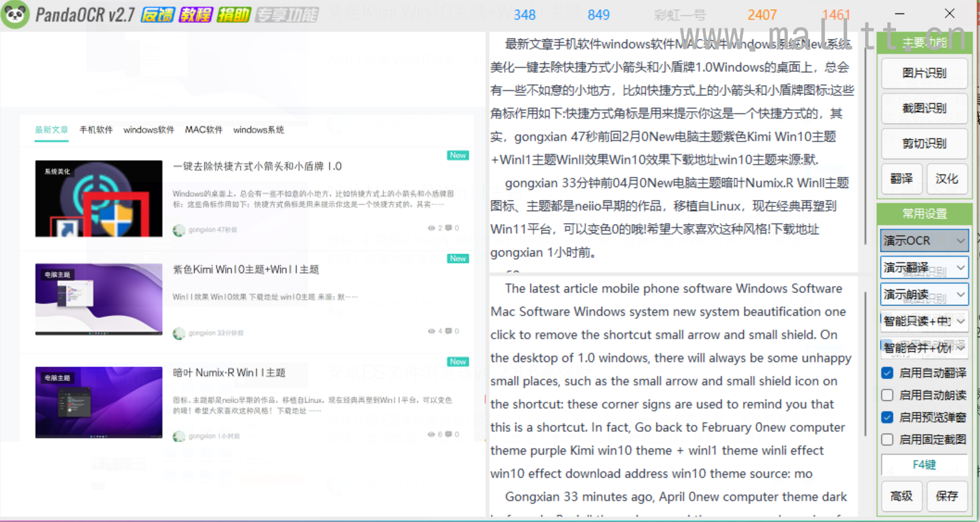Viewport: 980px width, 522px height.
Task: Click comment icon on first article
Action: pos(448,228)
